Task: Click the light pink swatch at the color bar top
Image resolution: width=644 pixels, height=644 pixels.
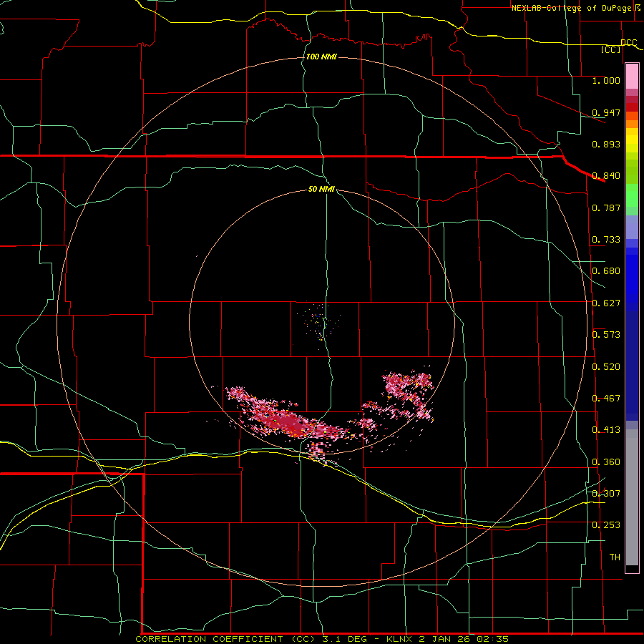Action: [632, 76]
